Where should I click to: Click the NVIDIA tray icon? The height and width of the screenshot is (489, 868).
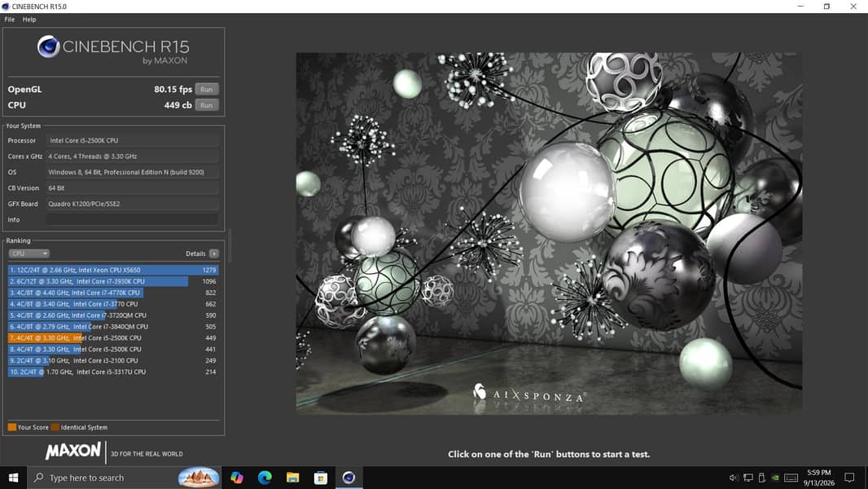[775, 478]
